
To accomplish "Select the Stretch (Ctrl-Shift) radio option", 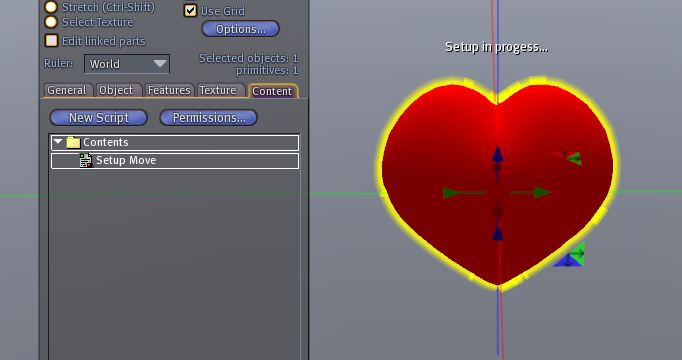I will pos(51,7).
